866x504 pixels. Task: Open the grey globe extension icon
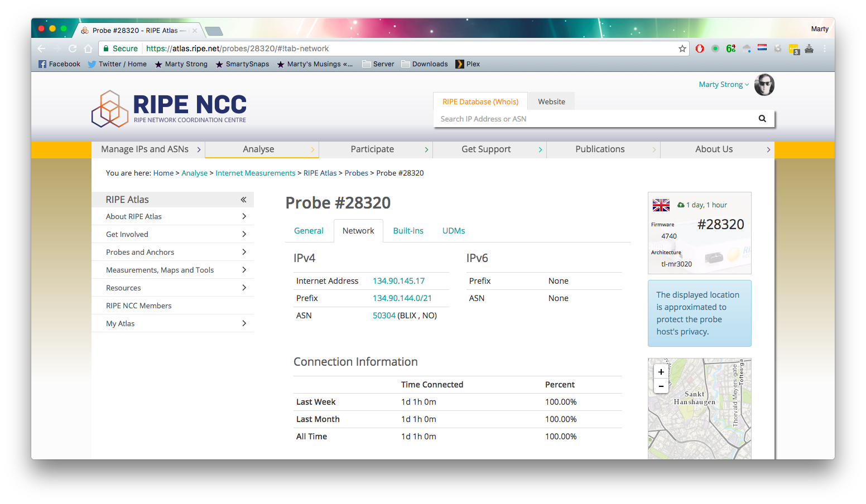(778, 49)
